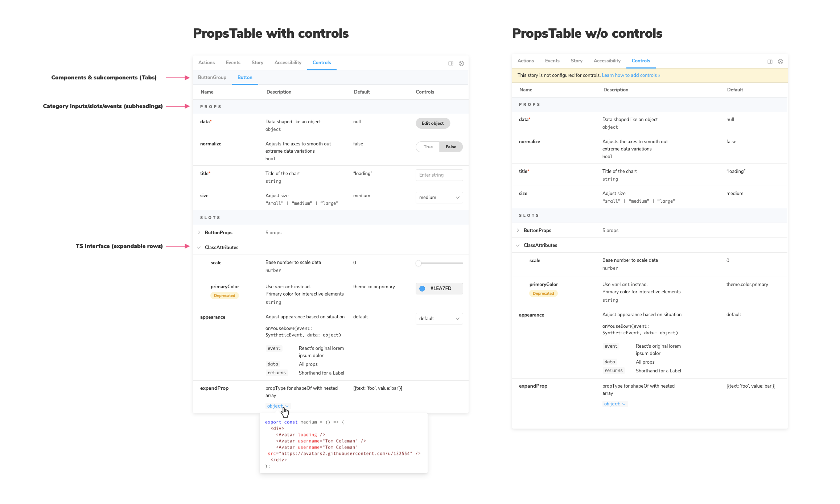Set normalize control to True
This screenshot has width=840, height=504.
click(x=428, y=146)
